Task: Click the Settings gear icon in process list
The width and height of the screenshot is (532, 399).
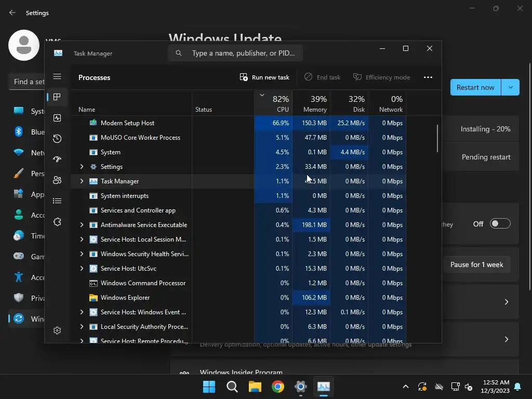Action: [x=93, y=167]
